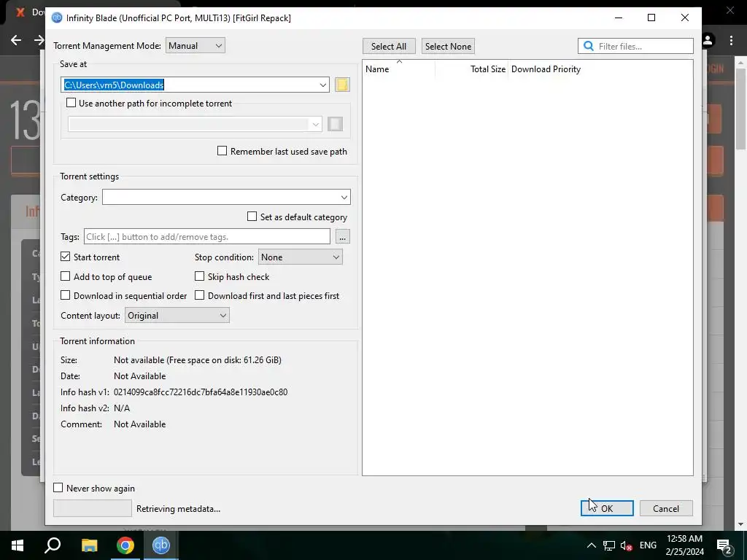Open the notification center icon
The height and width of the screenshot is (560, 747).
[x=724, y=545]
